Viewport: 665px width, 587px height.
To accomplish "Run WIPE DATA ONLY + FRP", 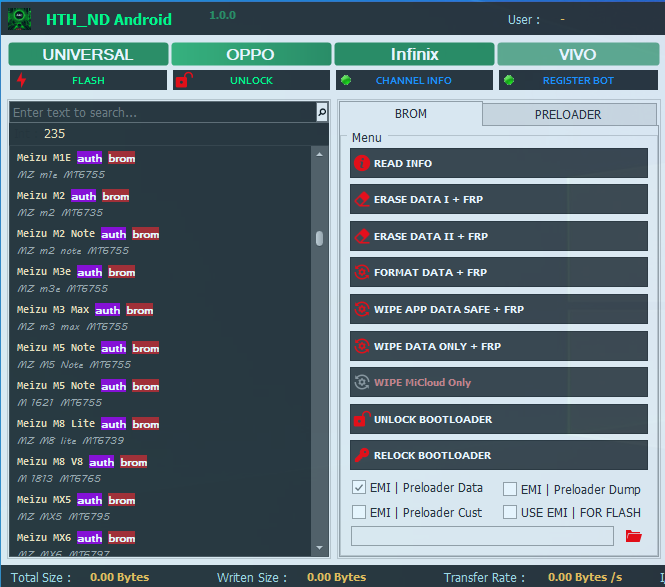I will pyautogui.click(x=499, y=346).
